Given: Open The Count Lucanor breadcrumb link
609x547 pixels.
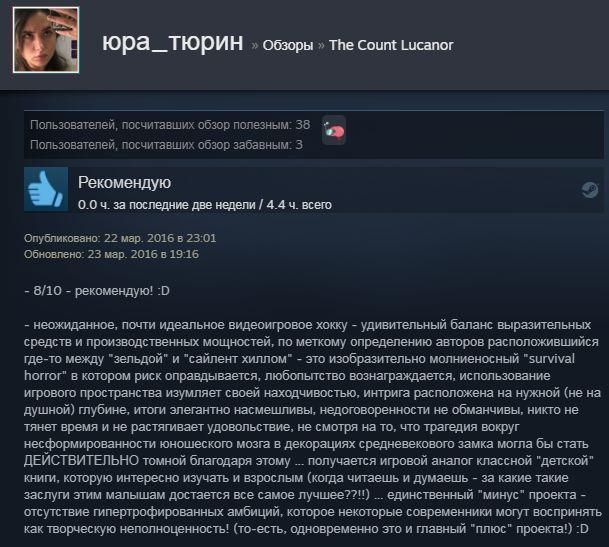Looking at the screenshot, I should tap(391, 45).
